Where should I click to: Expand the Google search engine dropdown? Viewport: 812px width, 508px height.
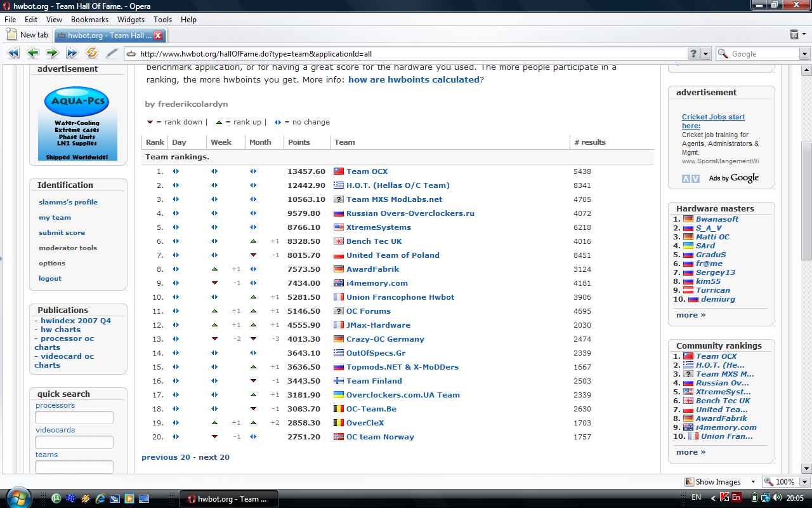tap(804, 54)
